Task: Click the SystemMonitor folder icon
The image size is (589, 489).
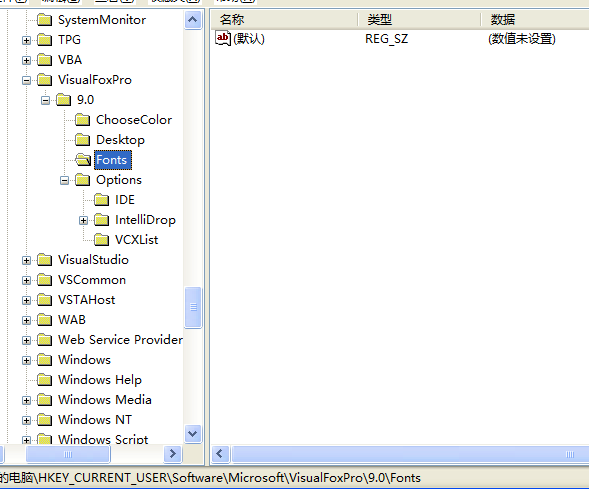Action: coord(44,20)
